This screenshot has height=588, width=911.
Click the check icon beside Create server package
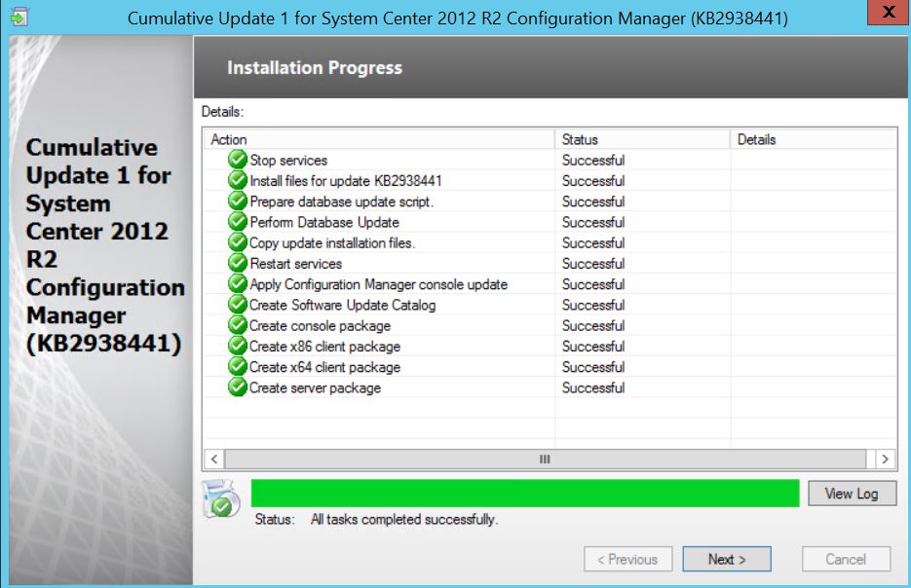[x=238, y=387]
